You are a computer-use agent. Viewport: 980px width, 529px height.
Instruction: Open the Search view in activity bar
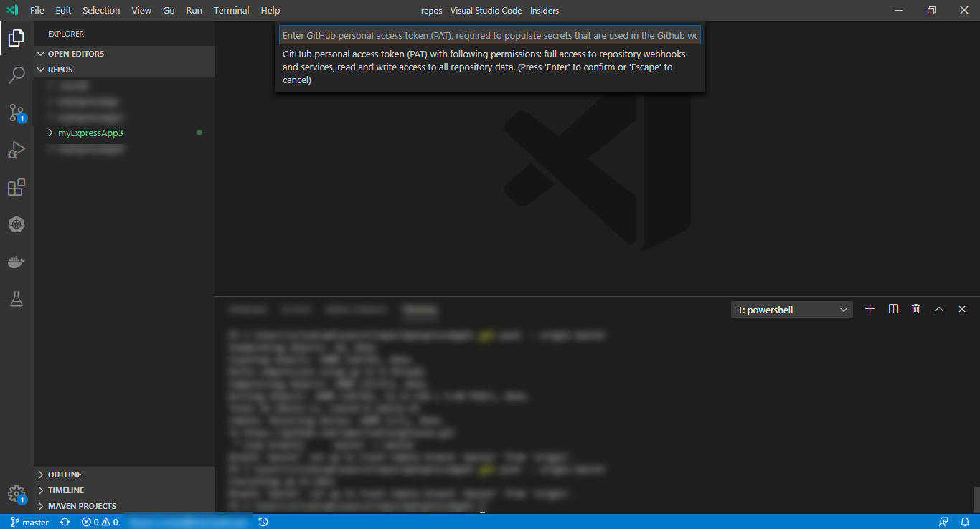(17, 75)
